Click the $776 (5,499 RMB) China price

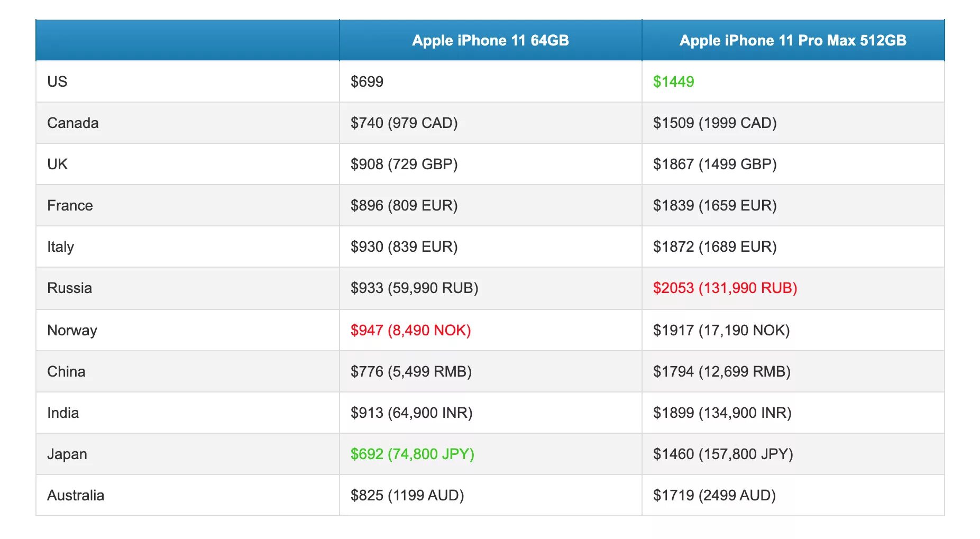[x=411, y=372]
